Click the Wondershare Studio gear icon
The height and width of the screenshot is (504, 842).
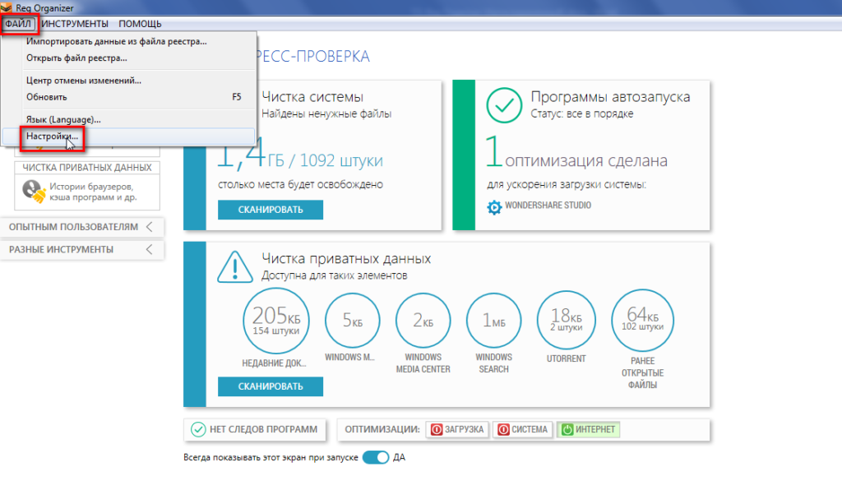click(x=494, y=206)
